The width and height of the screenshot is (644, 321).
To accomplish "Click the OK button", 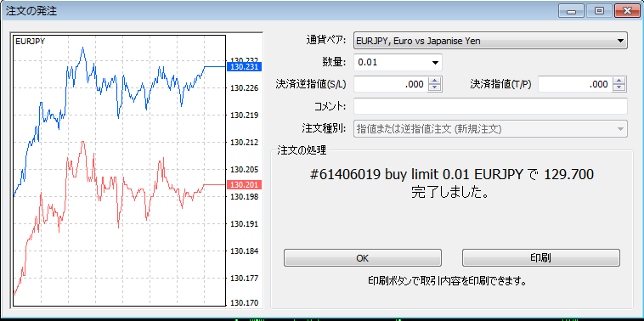I will (x=362, y=258).
